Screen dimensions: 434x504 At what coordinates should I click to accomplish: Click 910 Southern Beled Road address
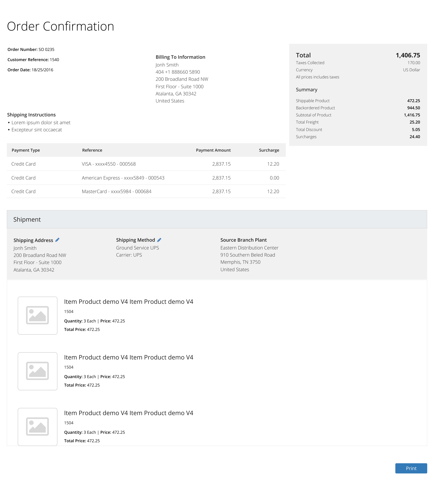(x=248, y=255)
